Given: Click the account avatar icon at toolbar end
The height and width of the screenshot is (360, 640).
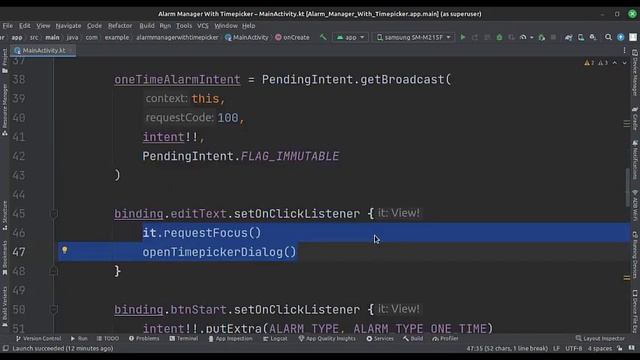Looking at the screenshot, I should (633, 37).
